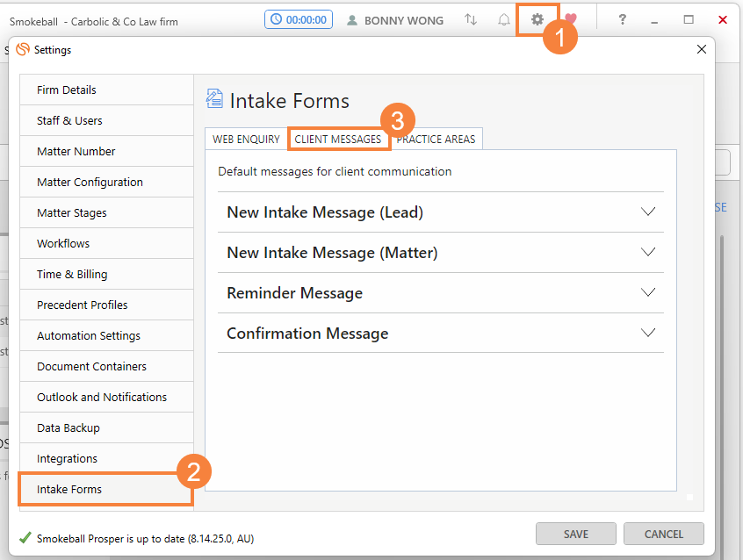The image size is (743, 560).
Task: Click the heart feedback icon
Action: point(571,19)
